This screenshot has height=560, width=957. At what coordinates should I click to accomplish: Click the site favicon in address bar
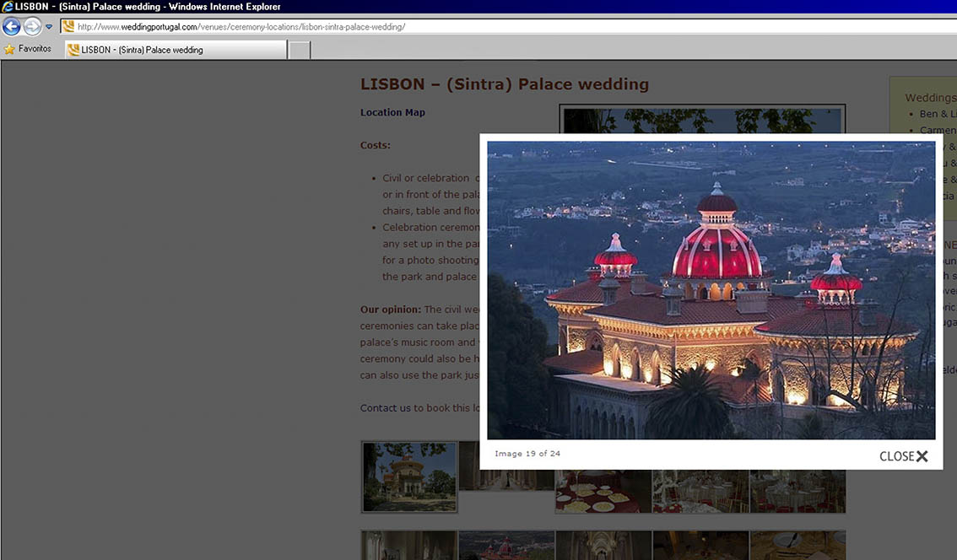(68, 26)
